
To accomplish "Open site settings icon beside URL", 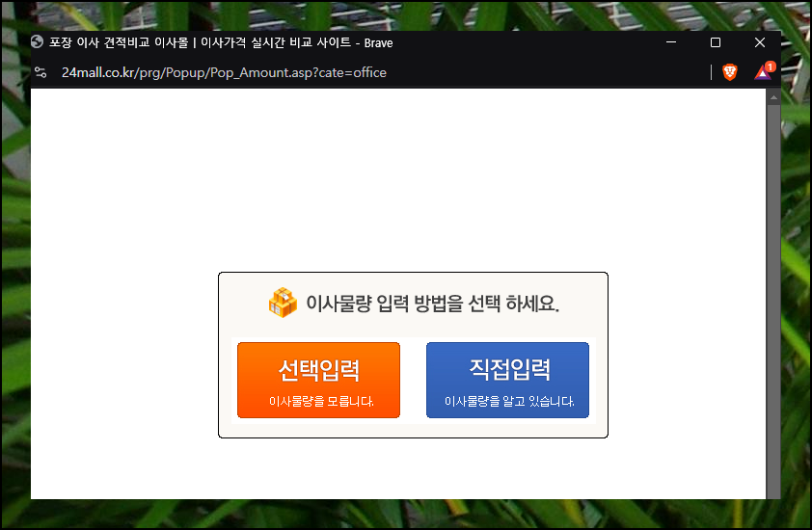I will click(x=41, y=72).
